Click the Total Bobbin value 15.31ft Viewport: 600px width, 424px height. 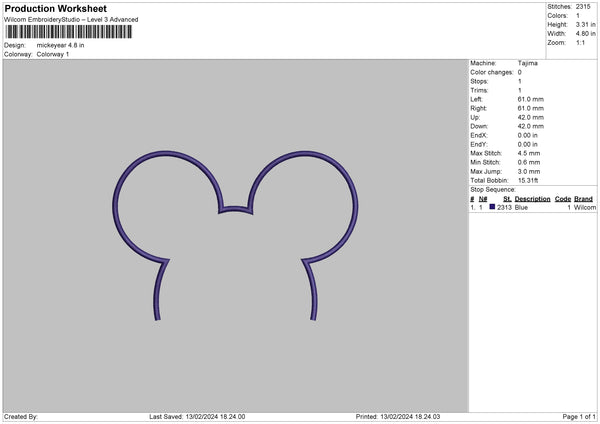coord(528,180)
